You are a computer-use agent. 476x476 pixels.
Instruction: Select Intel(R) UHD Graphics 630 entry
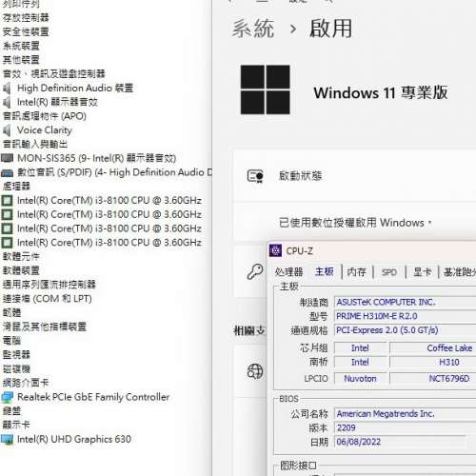pos(74,440)
